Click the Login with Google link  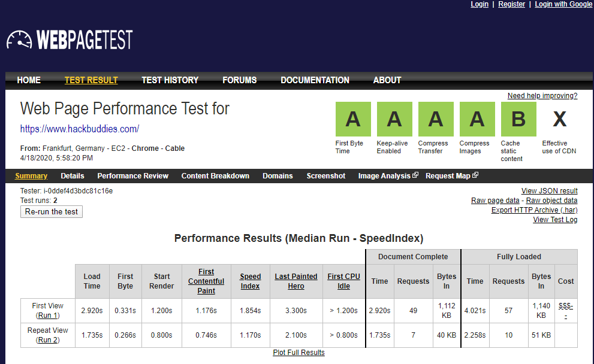pos(563,4)
